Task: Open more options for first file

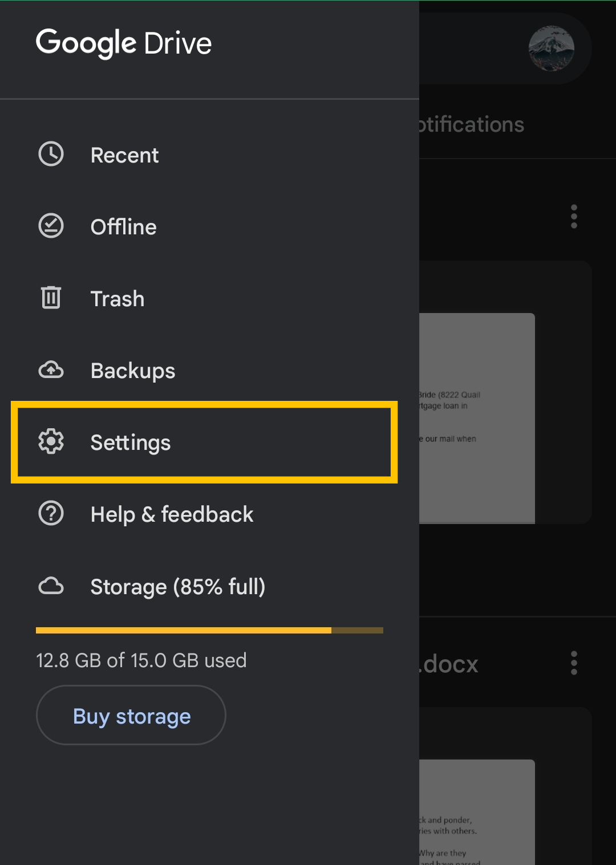Action: pos(574,217)
